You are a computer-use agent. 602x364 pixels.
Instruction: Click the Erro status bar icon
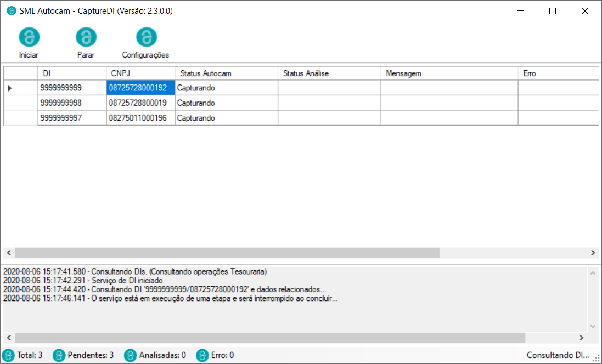202,355
